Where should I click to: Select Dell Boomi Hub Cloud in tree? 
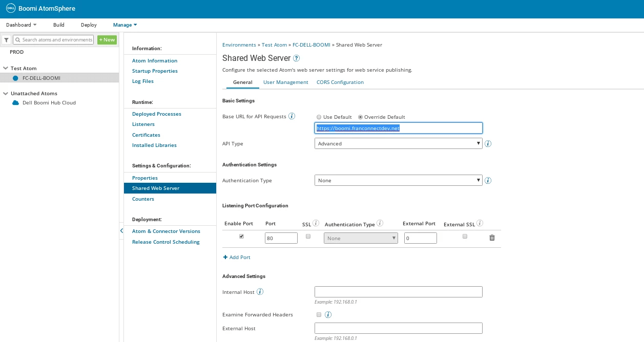click(x=49, y=102)
